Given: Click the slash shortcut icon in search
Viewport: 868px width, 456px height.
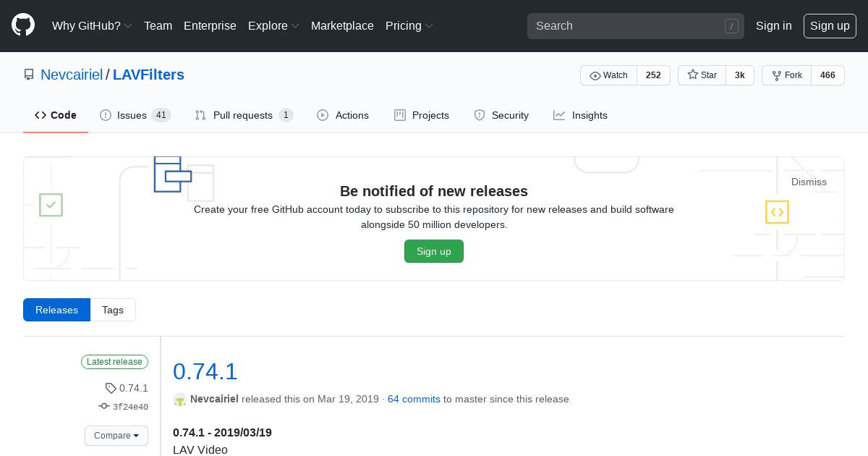Looking at the screenshot, I should [x=731, y=26].
